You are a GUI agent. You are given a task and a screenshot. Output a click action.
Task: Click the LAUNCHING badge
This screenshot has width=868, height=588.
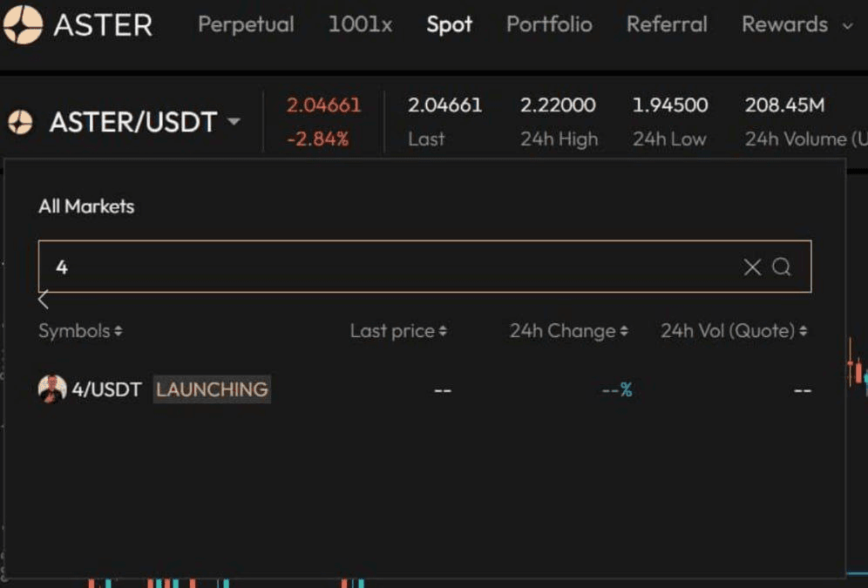click(x=212, y=389)
